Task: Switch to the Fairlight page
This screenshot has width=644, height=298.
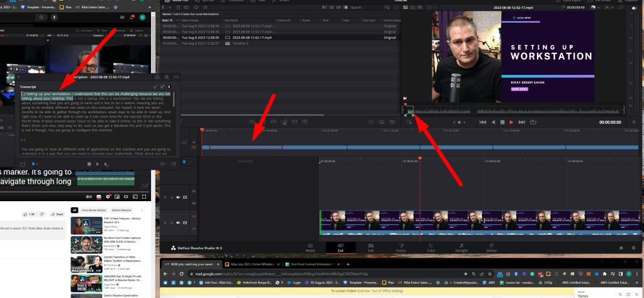Action: coord(461,248)
